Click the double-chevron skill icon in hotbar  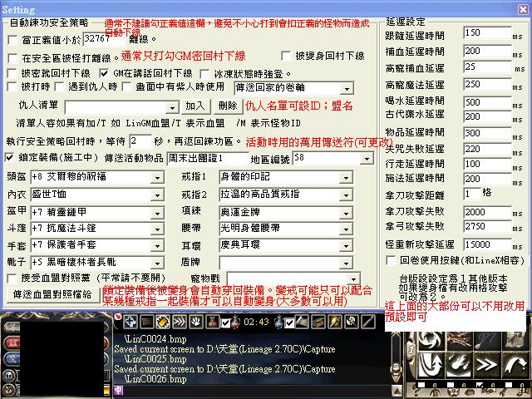pyautogui.click(x=487, y=364)
